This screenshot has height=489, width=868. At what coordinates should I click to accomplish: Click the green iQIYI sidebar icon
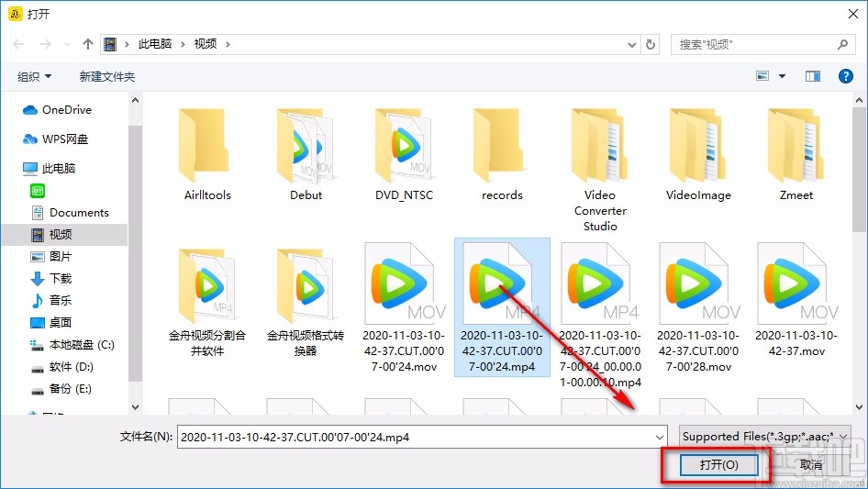click(37, 191)
